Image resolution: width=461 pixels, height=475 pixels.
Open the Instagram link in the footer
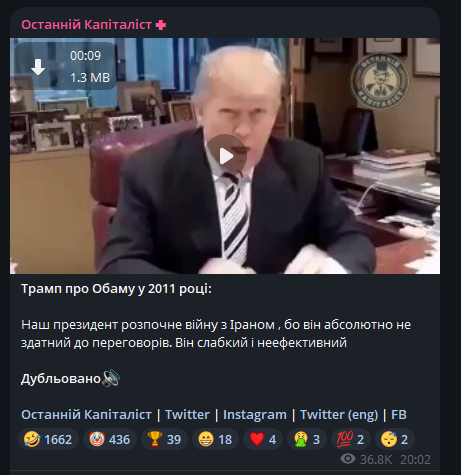[255, 415]
